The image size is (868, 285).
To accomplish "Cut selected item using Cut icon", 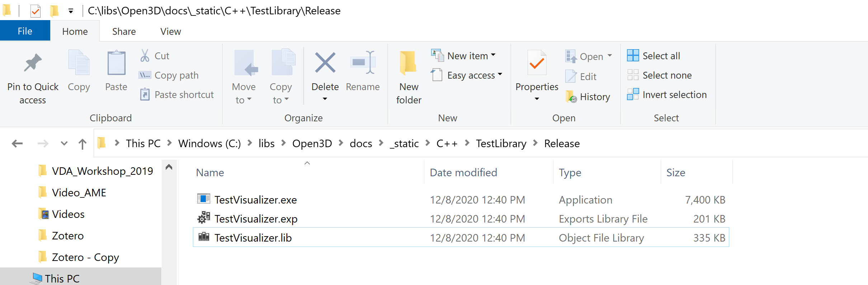I will point(155,56).
